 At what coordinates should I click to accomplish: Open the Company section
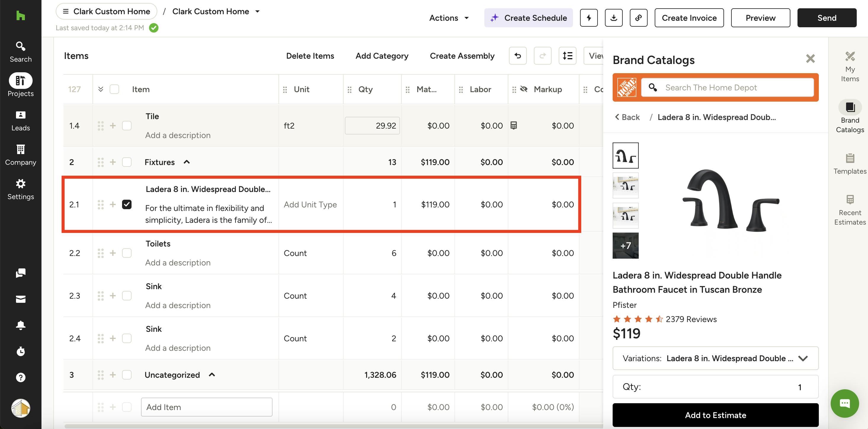[x=20, y=155]
